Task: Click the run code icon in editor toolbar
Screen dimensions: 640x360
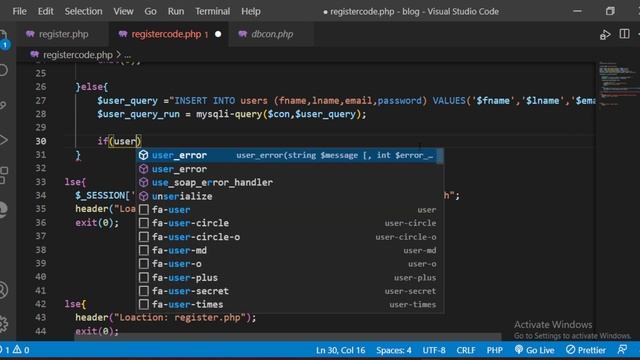Action: tap(605, 35)
